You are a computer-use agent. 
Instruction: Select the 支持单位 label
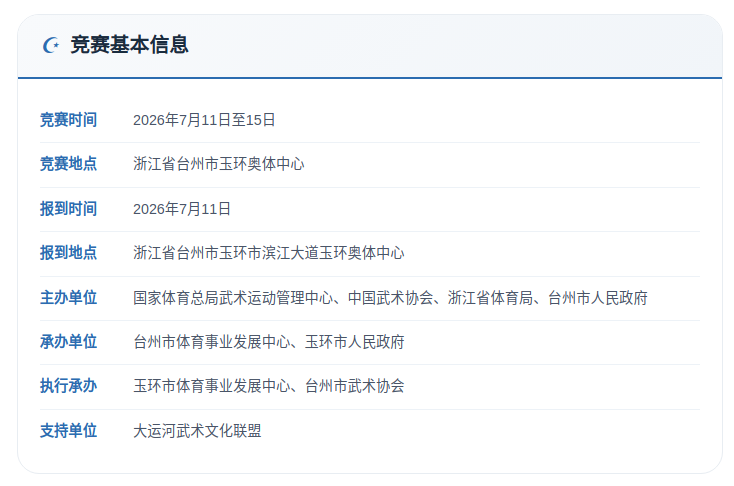click(68, 431)
